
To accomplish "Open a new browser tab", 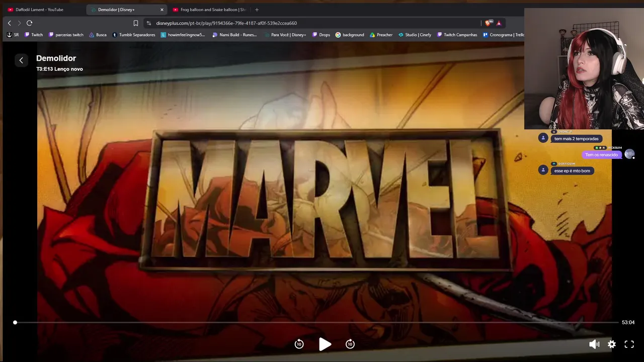I will 257,10.
